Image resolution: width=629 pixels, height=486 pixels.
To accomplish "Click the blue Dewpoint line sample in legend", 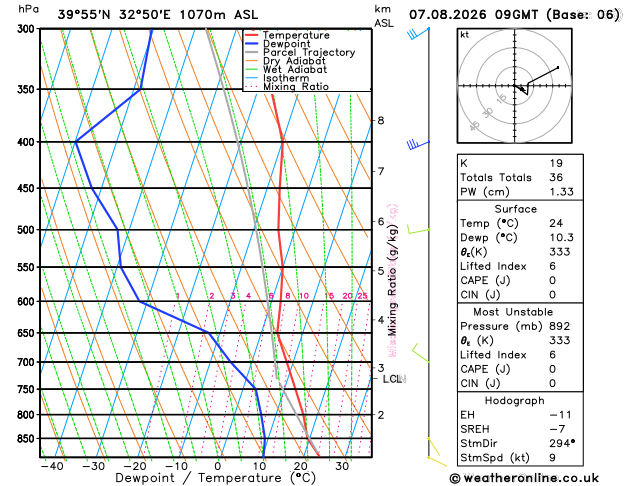I will 252,44.
